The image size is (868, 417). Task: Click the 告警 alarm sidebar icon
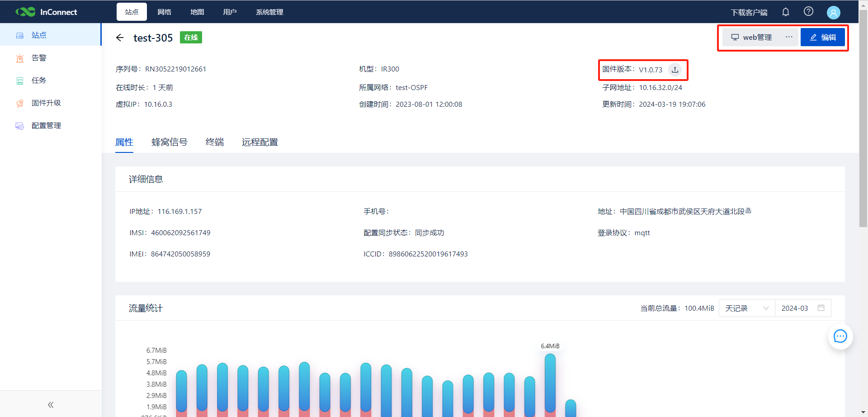point(20,58)
